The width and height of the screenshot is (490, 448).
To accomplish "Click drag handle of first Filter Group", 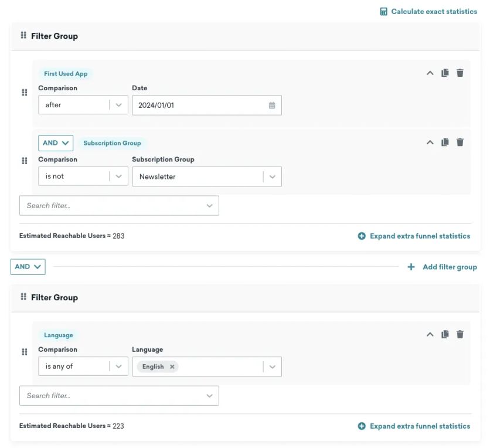I will point(23,36).
